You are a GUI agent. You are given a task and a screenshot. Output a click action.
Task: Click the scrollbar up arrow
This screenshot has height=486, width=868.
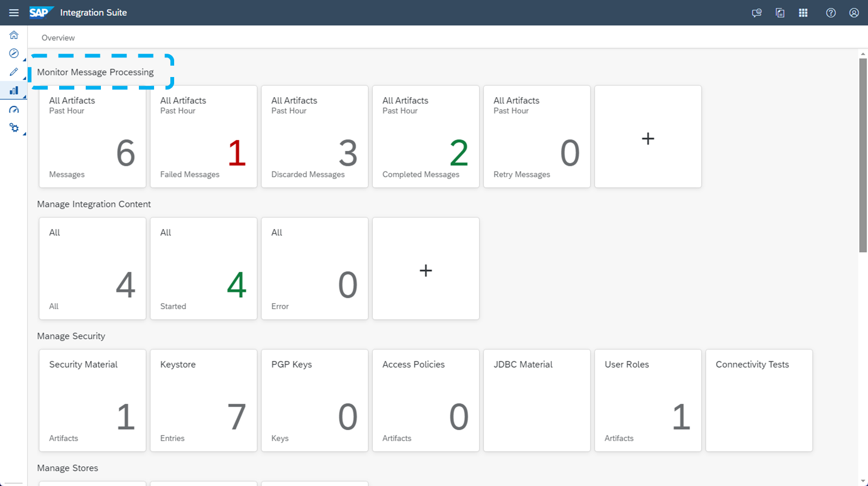(x=863, y=54)
